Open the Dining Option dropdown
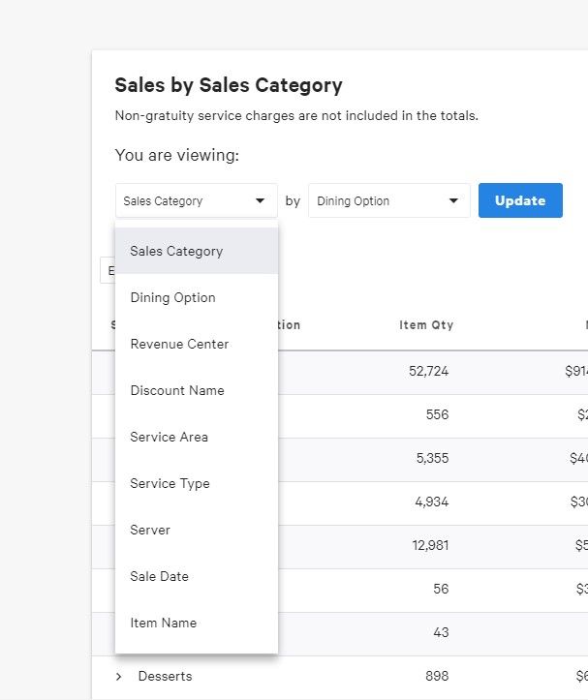The height and width of the screenshot is (700, 588). tap(388, 201)
